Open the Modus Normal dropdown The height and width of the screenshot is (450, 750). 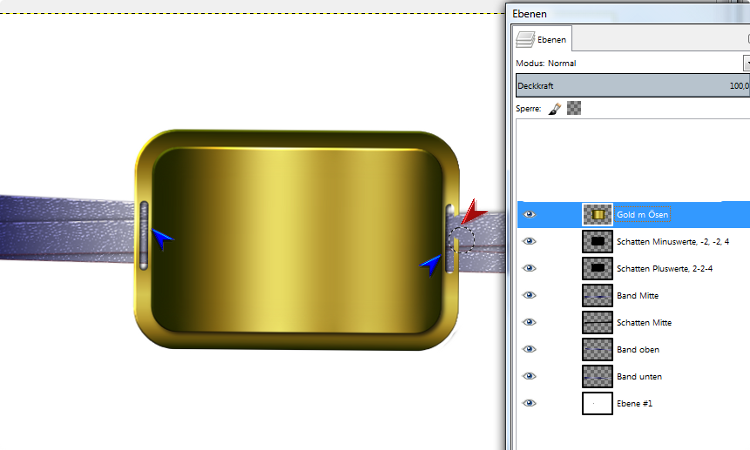point(746,63)
